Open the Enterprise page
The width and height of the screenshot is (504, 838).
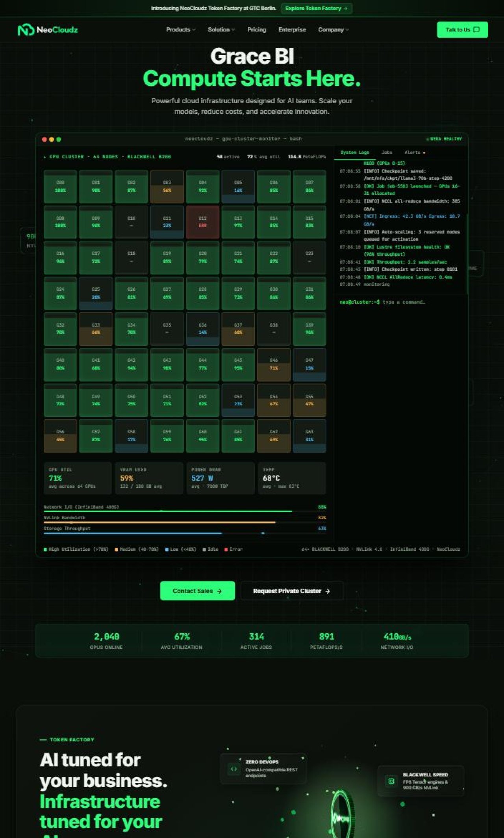(x=292, y=30)
